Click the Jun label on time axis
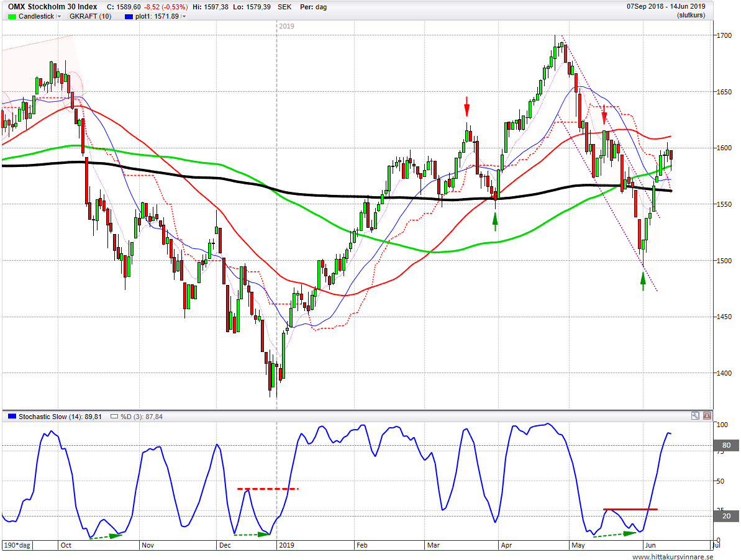This screenshot has height=560, width=741. point(650,545)
